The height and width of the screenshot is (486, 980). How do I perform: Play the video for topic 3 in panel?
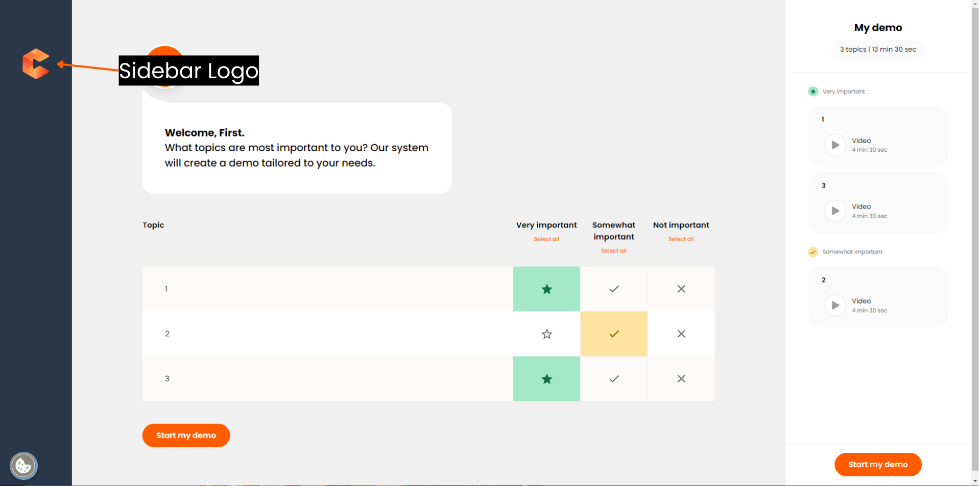(x=835, y=211)
